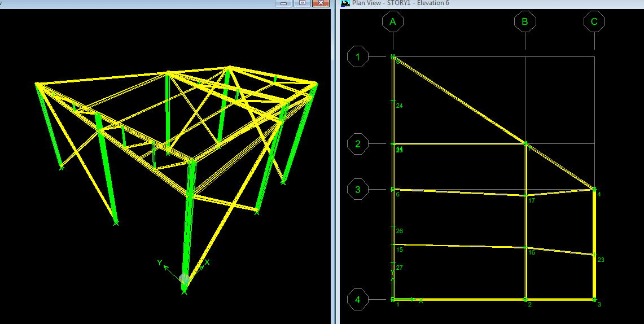Select the beam between joints 16 and 23

(x=559, y=251)
